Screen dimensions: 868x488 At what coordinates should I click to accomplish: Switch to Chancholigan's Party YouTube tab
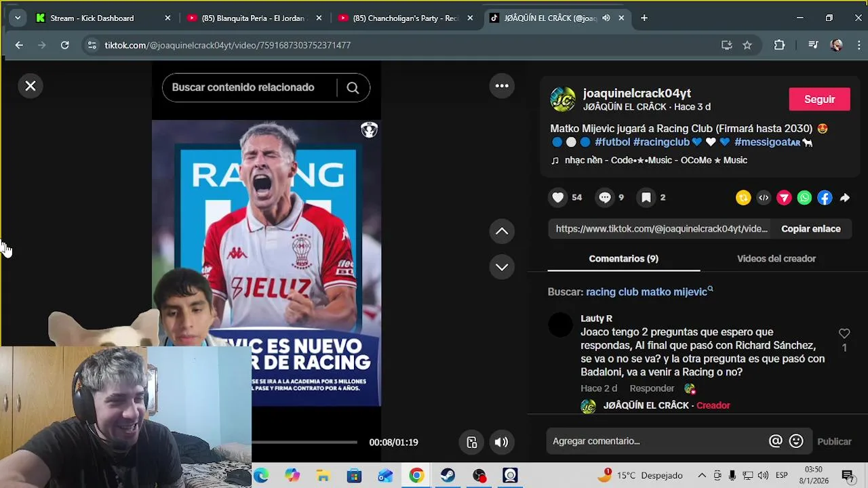coord(406,18)
